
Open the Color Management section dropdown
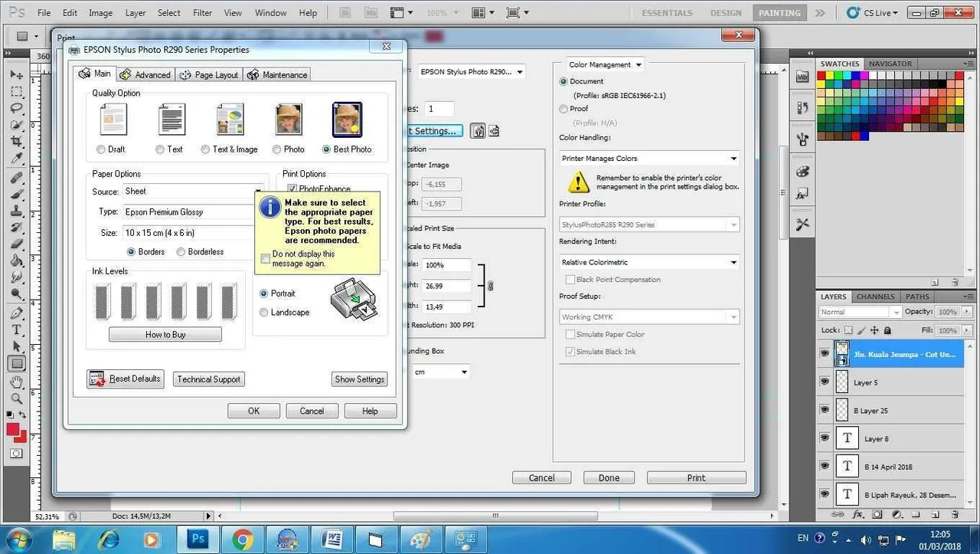click(x=605, y=65)
